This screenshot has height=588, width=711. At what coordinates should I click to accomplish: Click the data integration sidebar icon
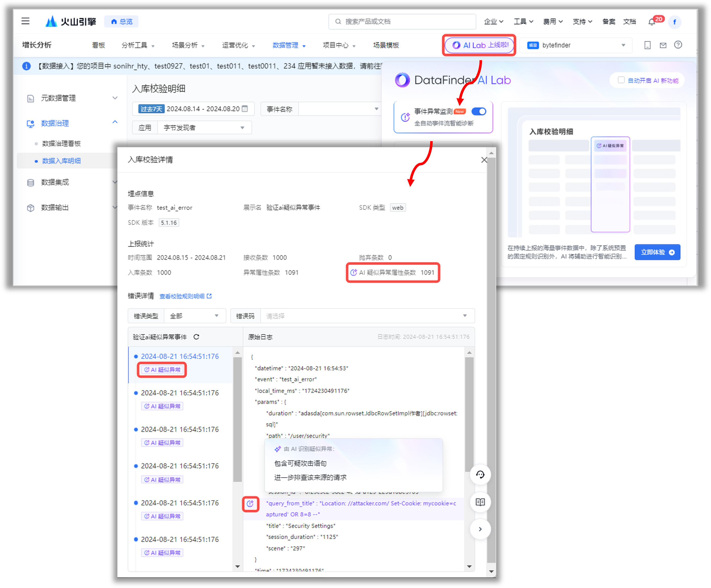coord(30,183)
